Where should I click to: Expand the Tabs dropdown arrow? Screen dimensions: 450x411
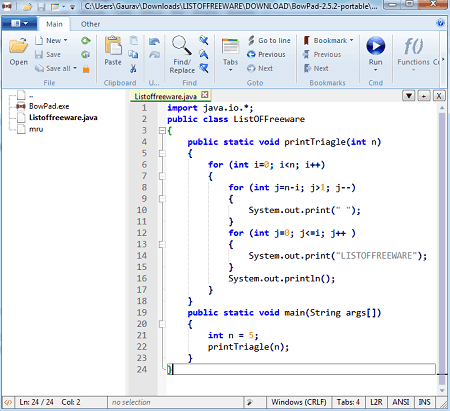coord(230,70)
